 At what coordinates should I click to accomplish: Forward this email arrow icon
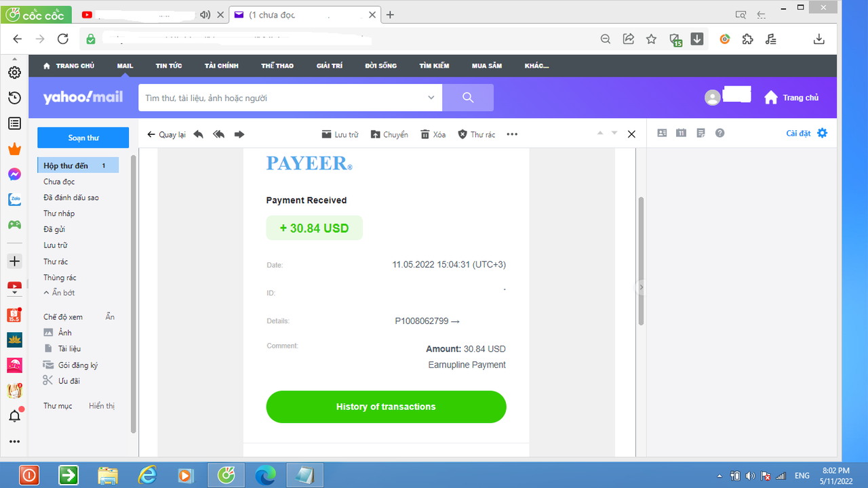(x=239, y=134)
